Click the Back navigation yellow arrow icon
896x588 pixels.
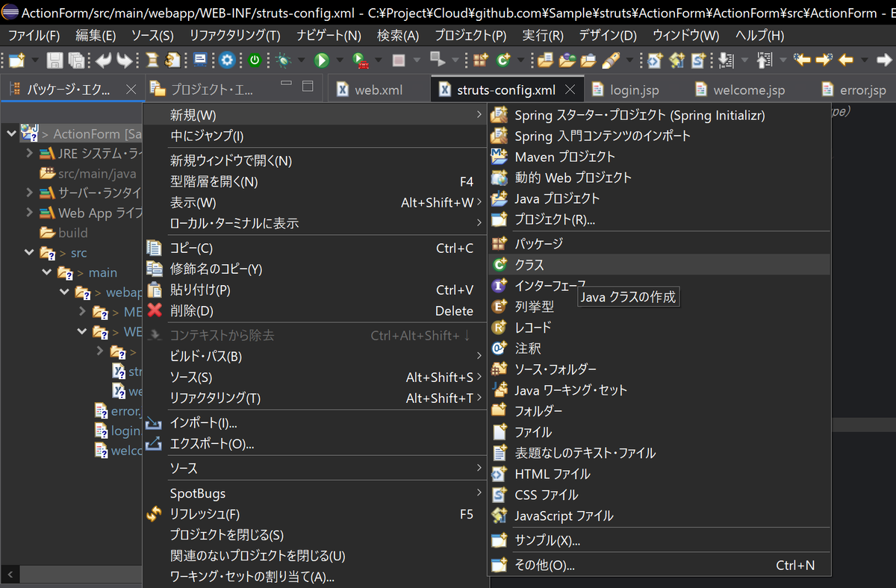pyautogui.click(x=846, y=60)
